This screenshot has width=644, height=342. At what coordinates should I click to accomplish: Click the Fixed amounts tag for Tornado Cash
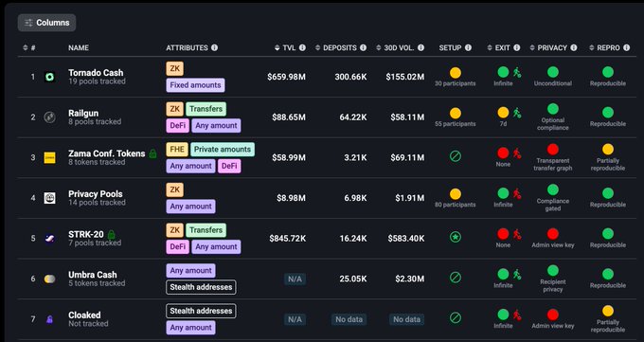coord(195,85)
